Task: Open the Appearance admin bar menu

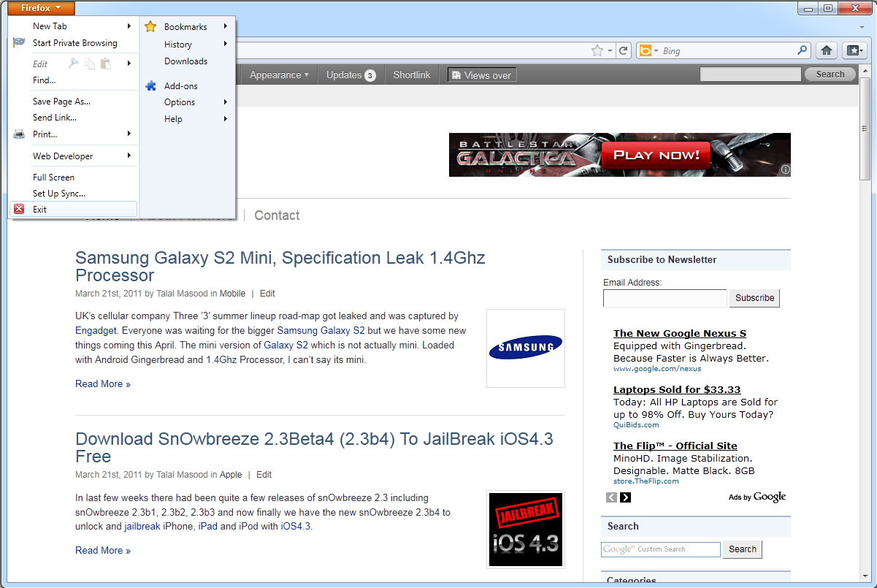Action: pyautogui.click(x=279, y=75)
